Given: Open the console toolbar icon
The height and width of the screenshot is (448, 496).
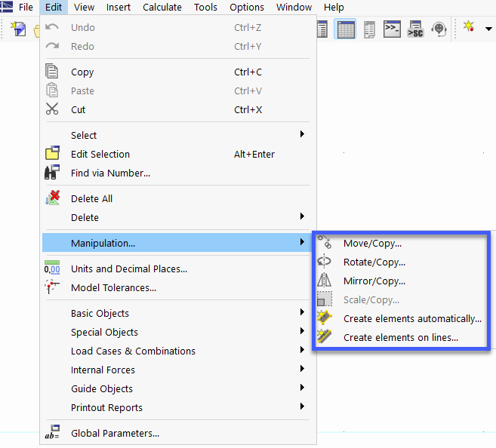Looking at the screenshot, I should coord(392,29).
